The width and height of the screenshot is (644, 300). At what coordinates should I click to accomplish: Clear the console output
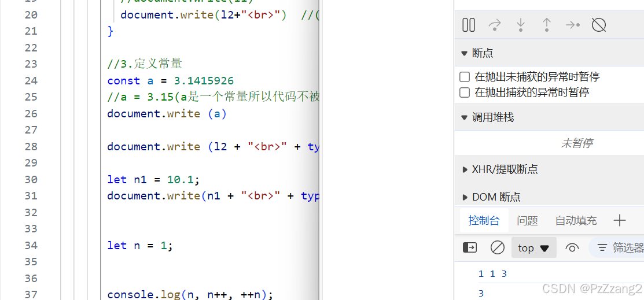point(498,247)
